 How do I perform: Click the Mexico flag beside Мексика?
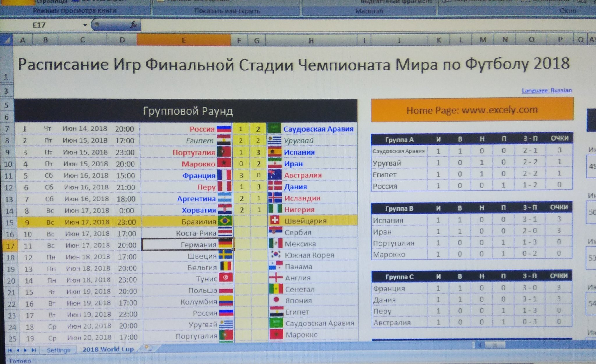point(276,243)
